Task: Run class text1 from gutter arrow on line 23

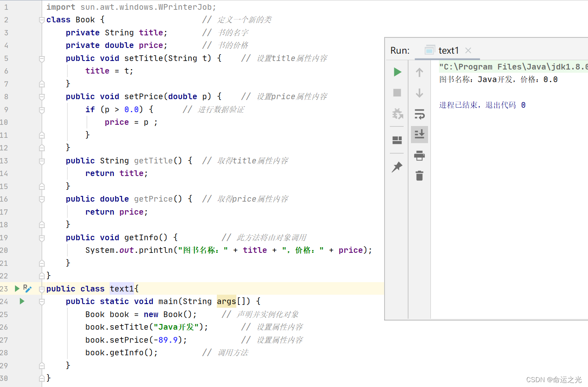Action: click(17, 288)
